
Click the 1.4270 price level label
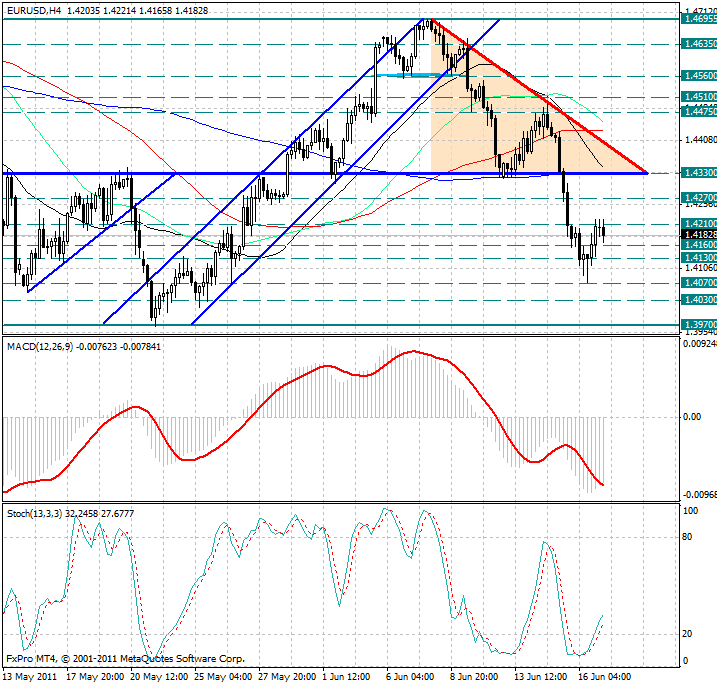pyautogui.click(x=699, y=198)
